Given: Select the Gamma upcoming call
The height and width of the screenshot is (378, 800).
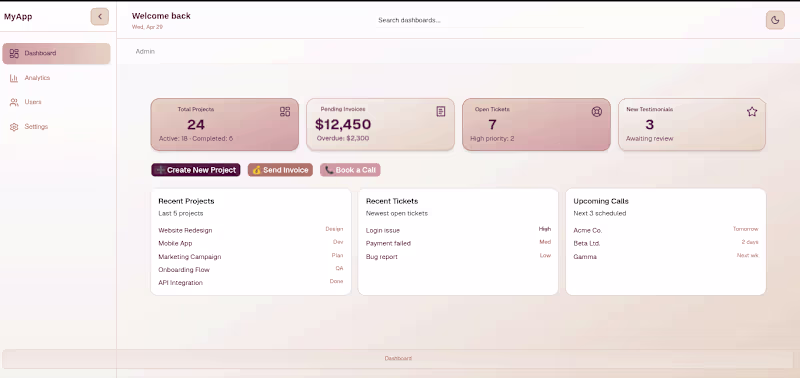Looking at the screenshot, I should [666, 257].
